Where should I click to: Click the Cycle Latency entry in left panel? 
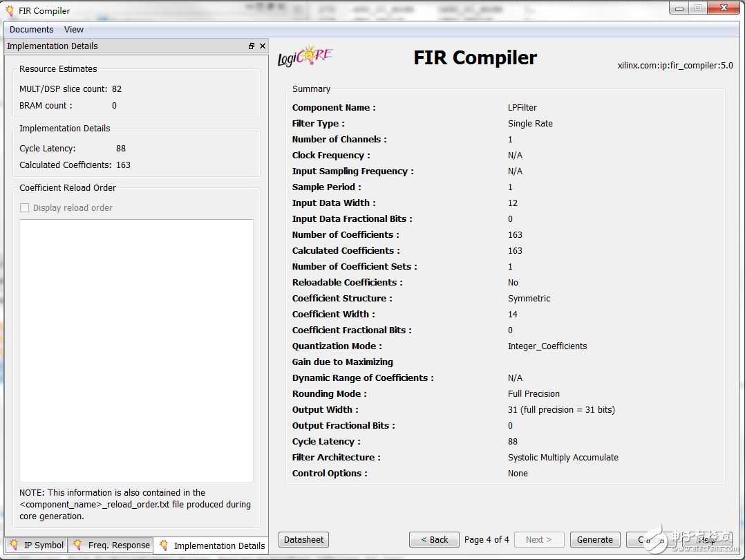pos(72,149)
